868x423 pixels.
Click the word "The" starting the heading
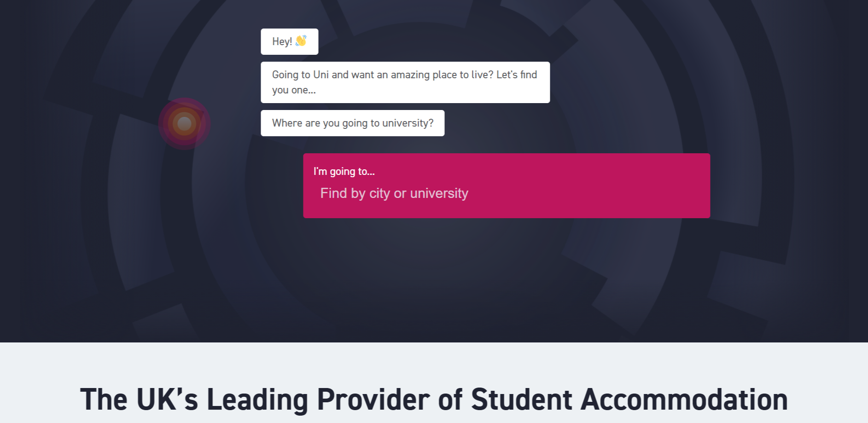coord(104,399)
